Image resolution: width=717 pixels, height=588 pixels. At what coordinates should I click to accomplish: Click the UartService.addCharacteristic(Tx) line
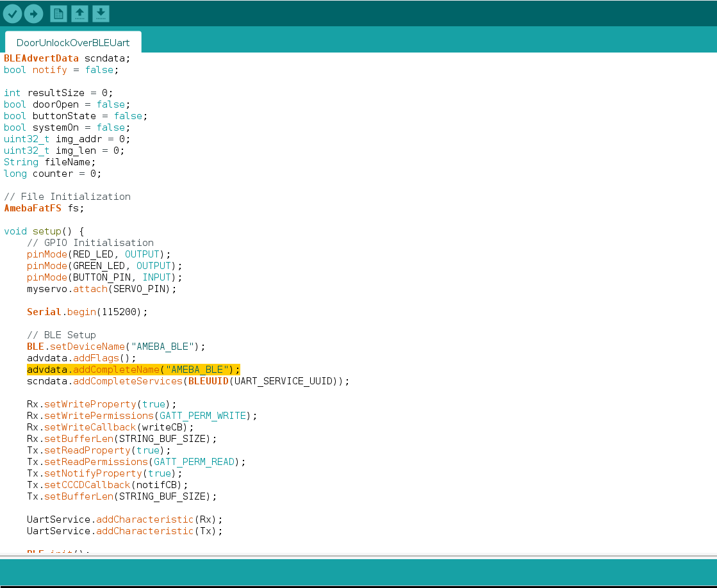pos(124,531)
